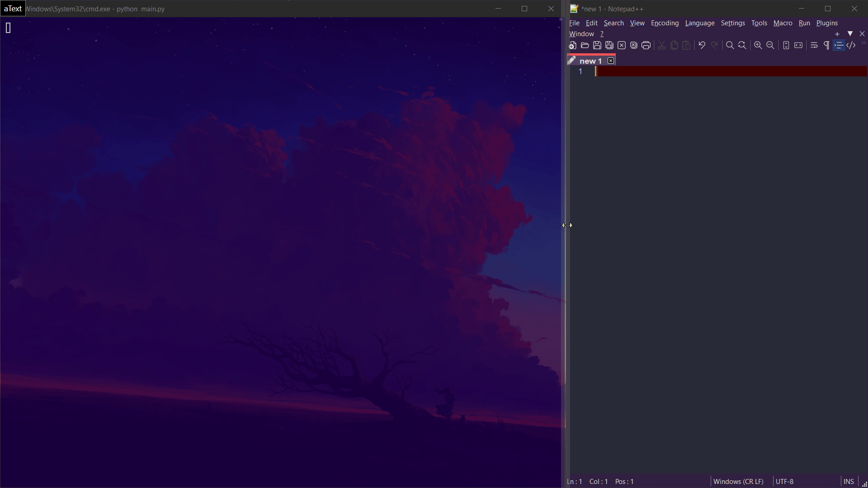Open the Language menu

[x=699, y=23]
